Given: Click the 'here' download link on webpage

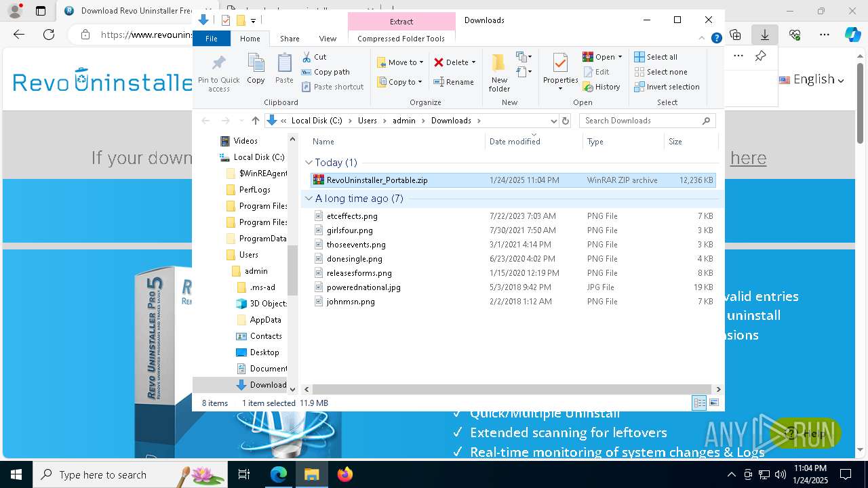Looking at the screenshot, I should 749,158.
